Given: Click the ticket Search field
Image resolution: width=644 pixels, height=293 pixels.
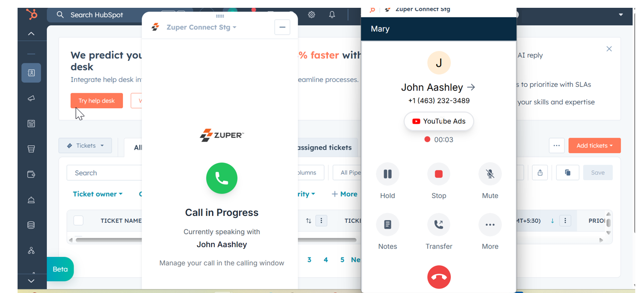Looking at the screenshot, I should tap(104, 173).
